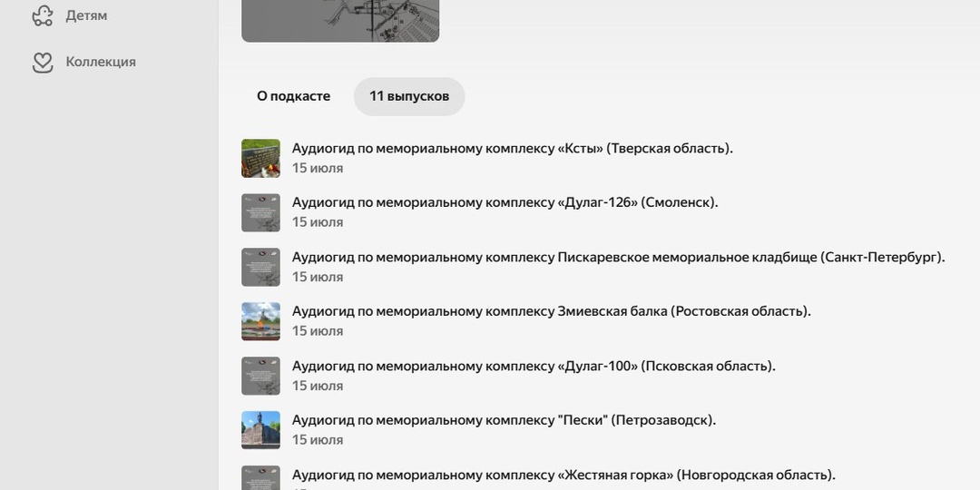Click the 15 июля date under «Дулаг-100»
980x490 pixels.
click(x=318, y=386)
